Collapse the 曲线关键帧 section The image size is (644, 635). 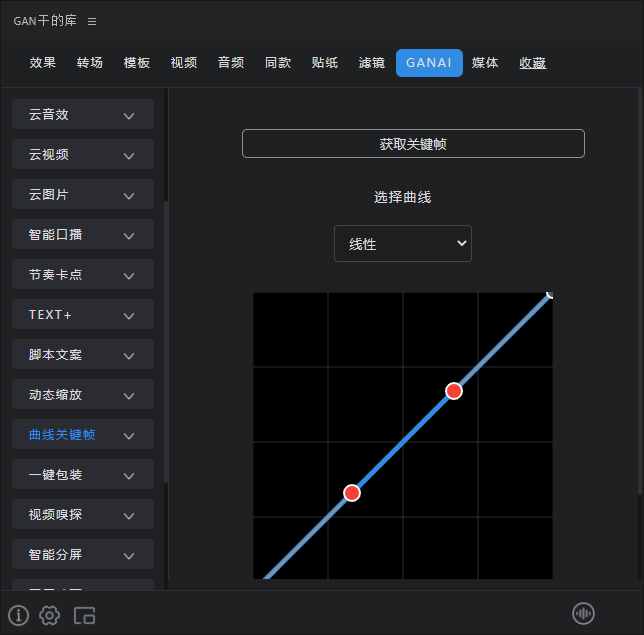83,435
